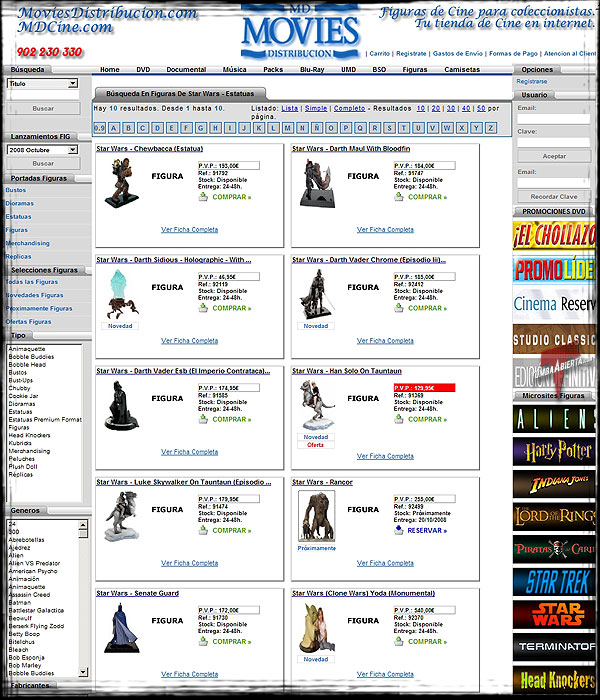Open the Star Wars microsite banner
Image resolution: width=600 pixels, height=700 pixels.
pos(554,615)
